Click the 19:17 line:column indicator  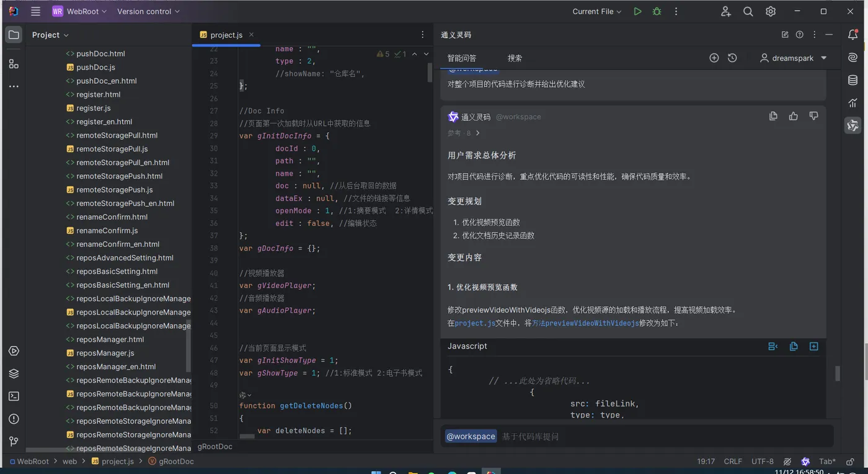click(x=706, y=462)
